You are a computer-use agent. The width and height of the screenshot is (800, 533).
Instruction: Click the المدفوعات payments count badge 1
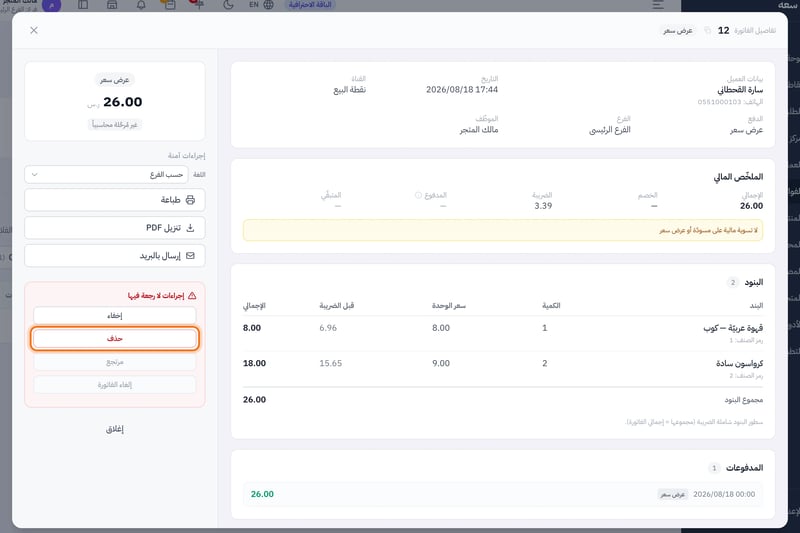pos(714,468)
